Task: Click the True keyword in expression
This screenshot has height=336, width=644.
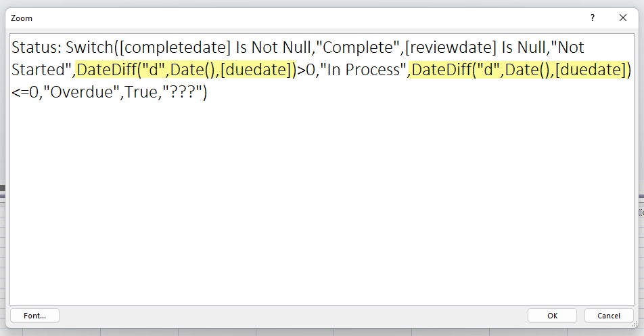Action: [140, 91]
